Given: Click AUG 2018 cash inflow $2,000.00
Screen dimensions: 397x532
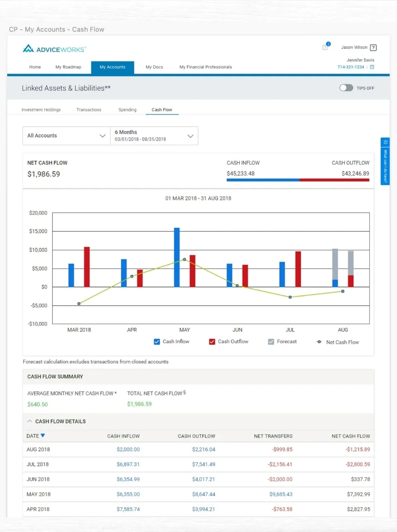Looking at the screenshot, I should pyautogui.click(x=128, y=450).
